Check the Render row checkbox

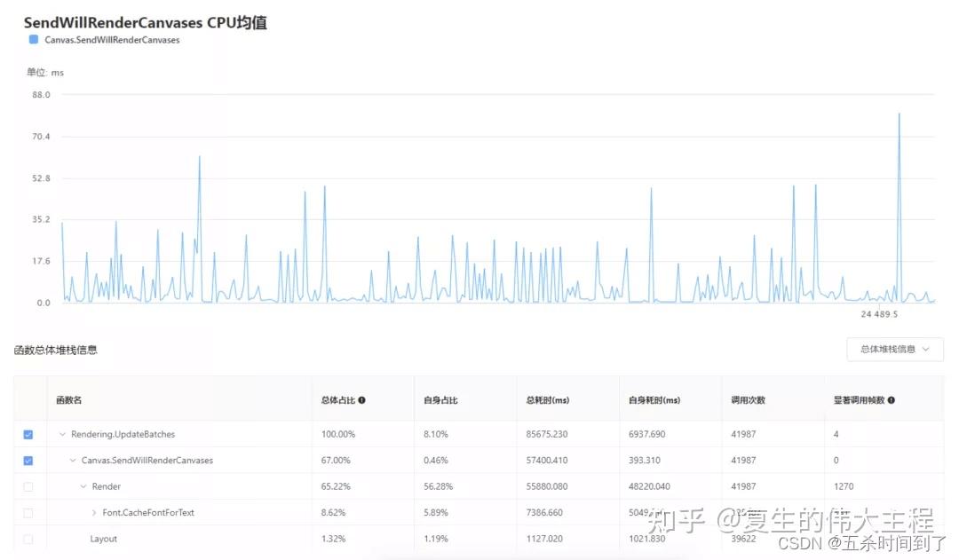pos(28,486)
